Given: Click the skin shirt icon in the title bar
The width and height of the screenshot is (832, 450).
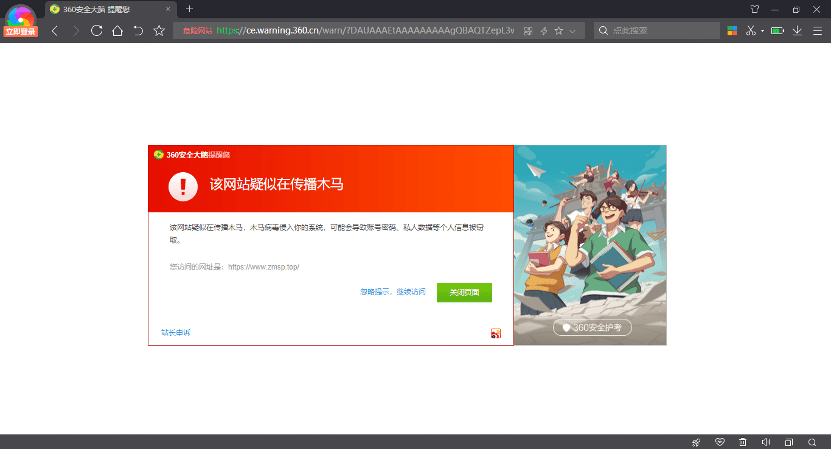Looking at the screenshot, I should coord(755,9).
